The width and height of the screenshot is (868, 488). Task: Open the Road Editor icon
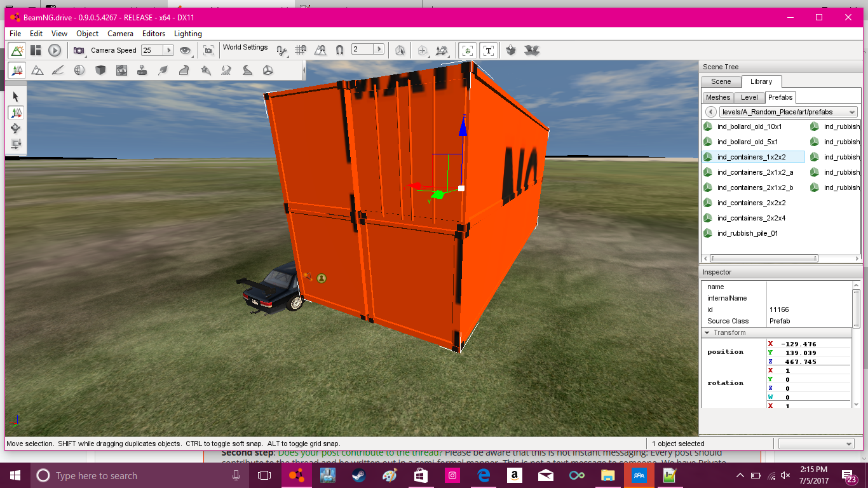coord(247,70)
